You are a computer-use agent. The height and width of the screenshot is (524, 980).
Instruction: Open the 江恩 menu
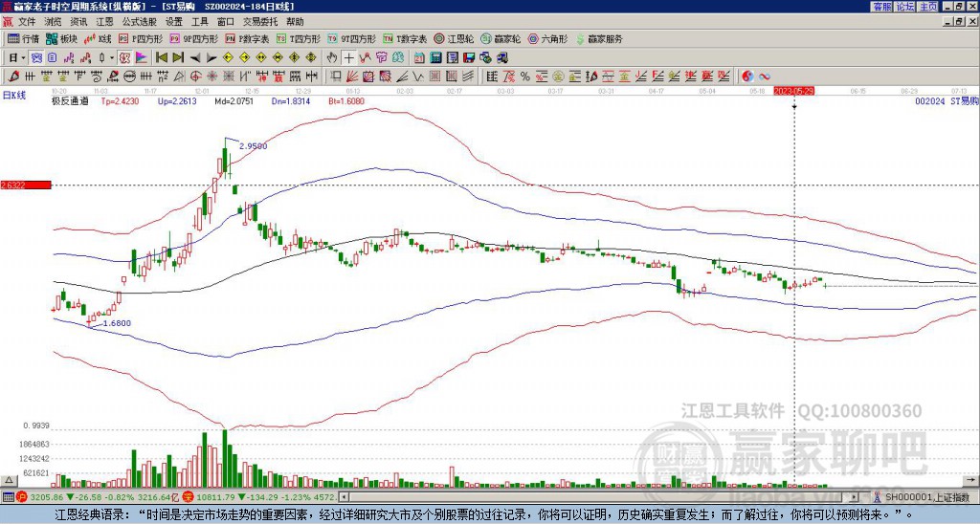[104, 22]
